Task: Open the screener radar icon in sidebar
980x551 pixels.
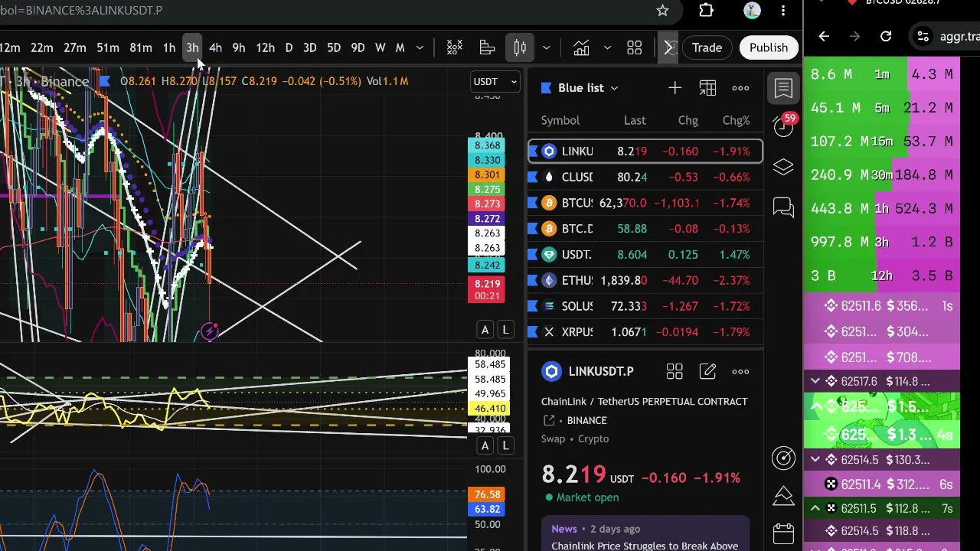Action: (x=783, y=458)
